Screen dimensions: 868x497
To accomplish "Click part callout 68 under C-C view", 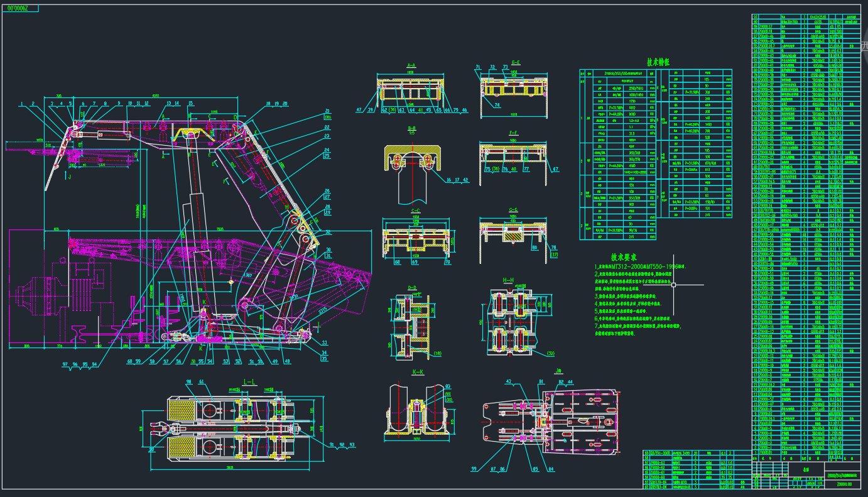I will click(398, 262).
